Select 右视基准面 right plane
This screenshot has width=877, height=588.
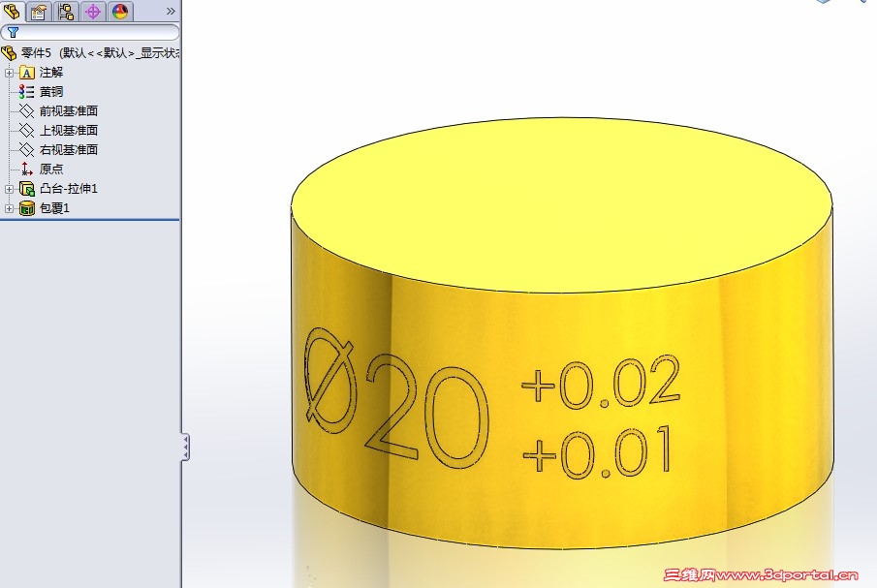point(68,150)
